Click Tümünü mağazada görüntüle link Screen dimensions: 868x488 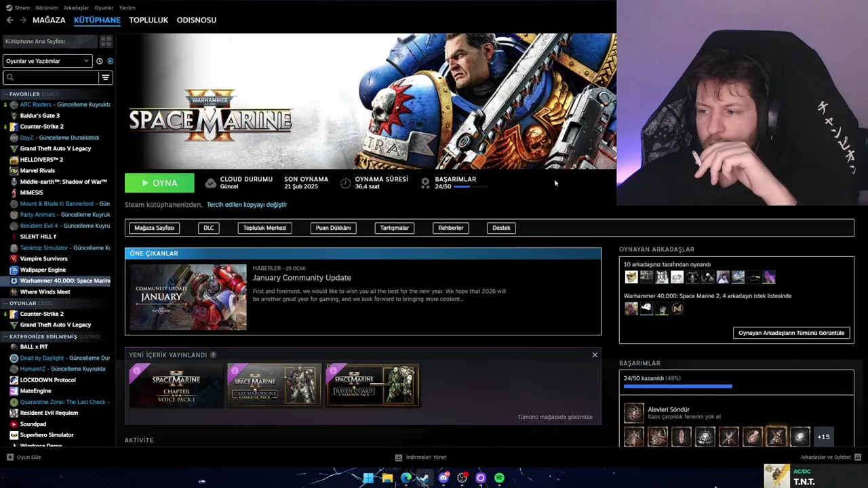pos(555,417)
